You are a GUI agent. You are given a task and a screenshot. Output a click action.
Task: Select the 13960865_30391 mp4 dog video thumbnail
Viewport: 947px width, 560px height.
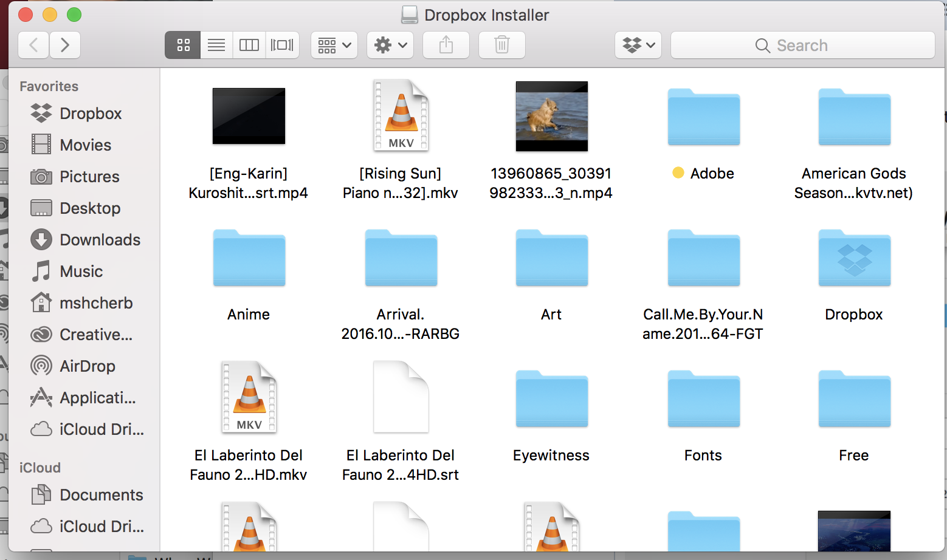coord(551,116)
